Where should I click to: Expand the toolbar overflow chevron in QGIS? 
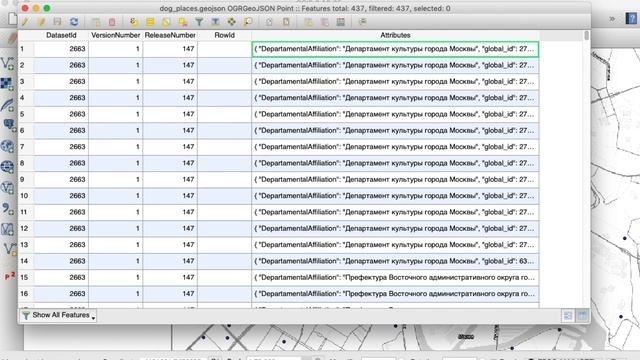[x=612, y=19]
